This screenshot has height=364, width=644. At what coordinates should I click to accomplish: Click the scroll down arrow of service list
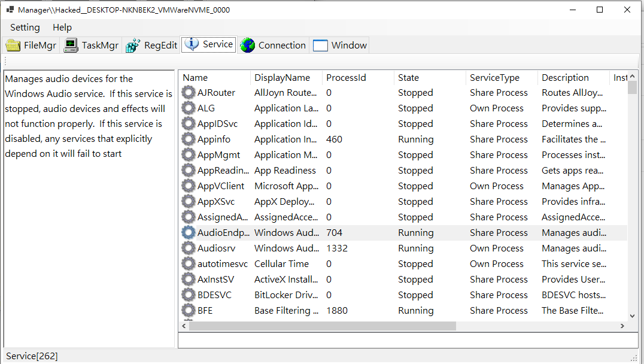[633, 316]
